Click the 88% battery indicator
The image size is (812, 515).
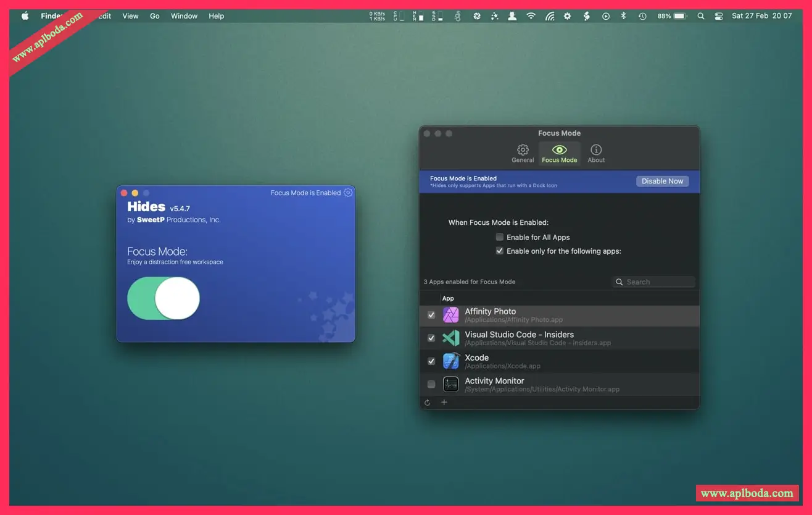pos(672,16)
